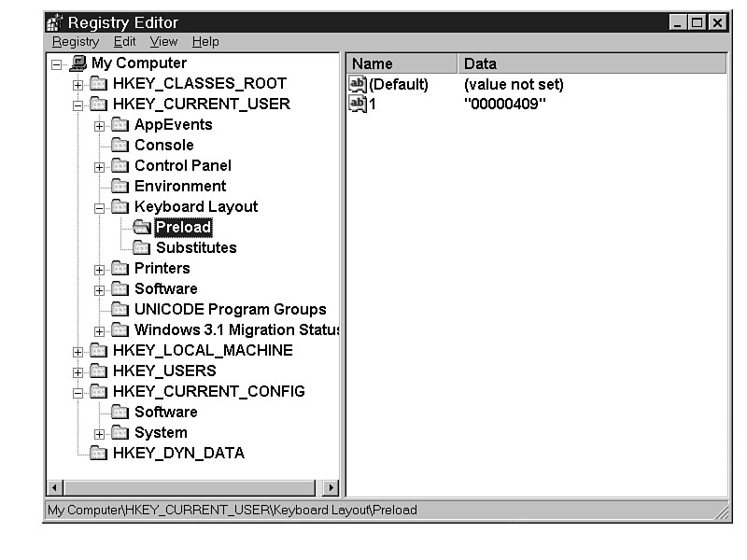747x560 pixels.
Task: Click the string icon next to (Default)
Action: click(x=358, y=84)
